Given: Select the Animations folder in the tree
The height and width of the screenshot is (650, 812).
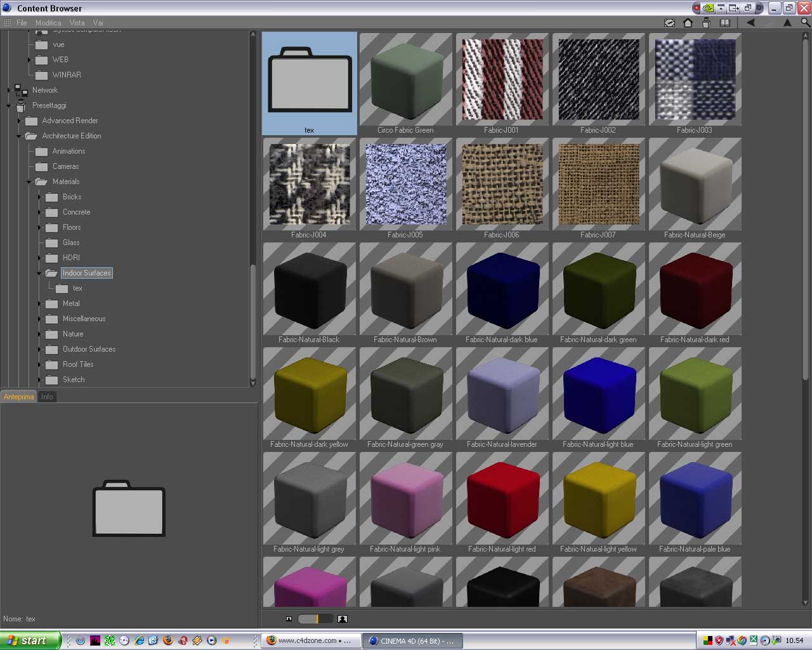Looking at the screenshot, I should 69,151.
